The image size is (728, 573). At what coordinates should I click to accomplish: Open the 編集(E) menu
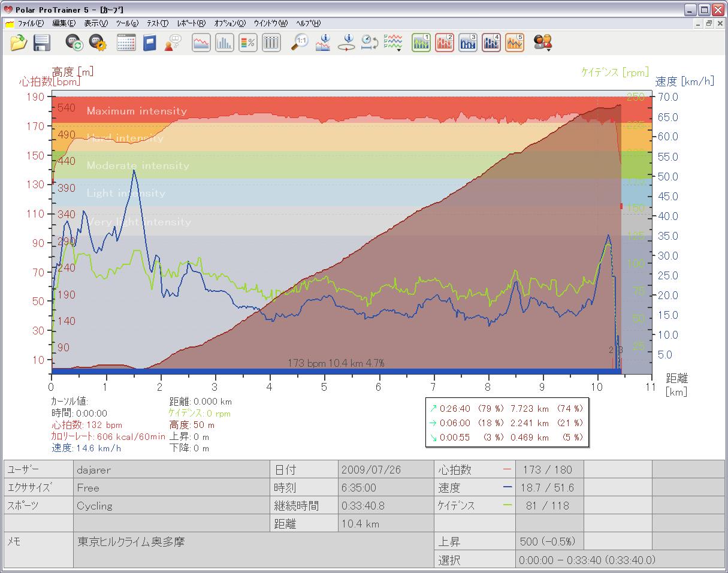tap(64, 23)
